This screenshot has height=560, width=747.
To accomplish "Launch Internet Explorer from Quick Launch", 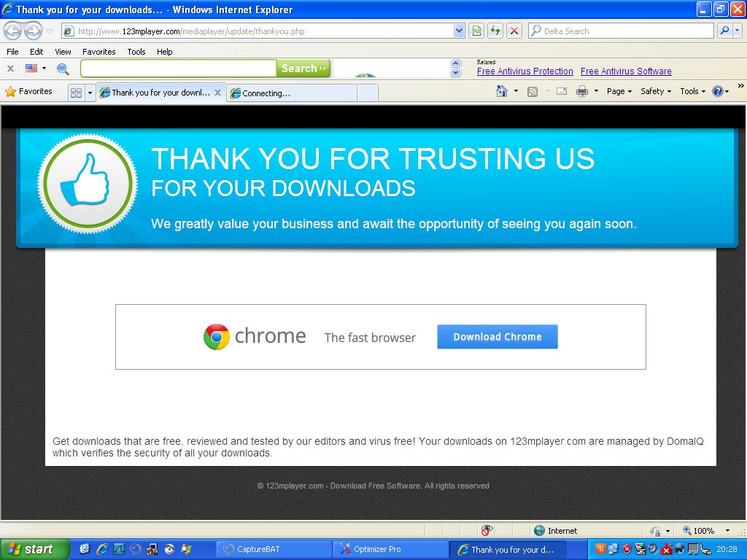I will point(102,550).
